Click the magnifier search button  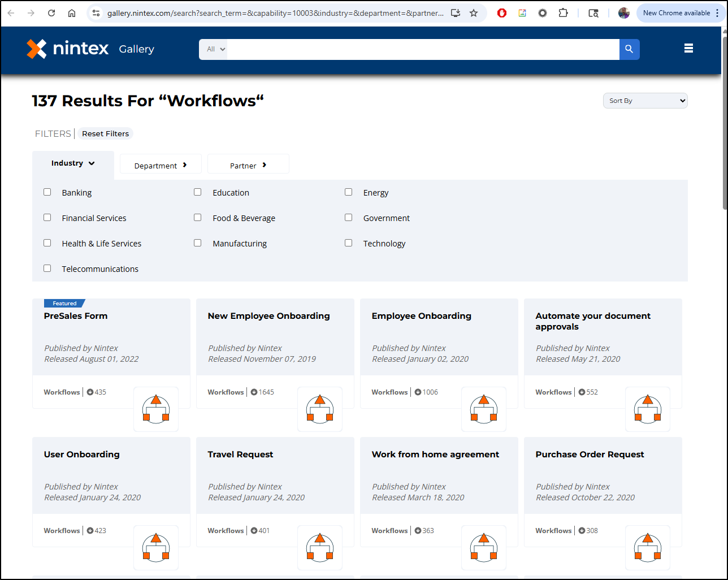pyautogui.click(x=629, y=49)
